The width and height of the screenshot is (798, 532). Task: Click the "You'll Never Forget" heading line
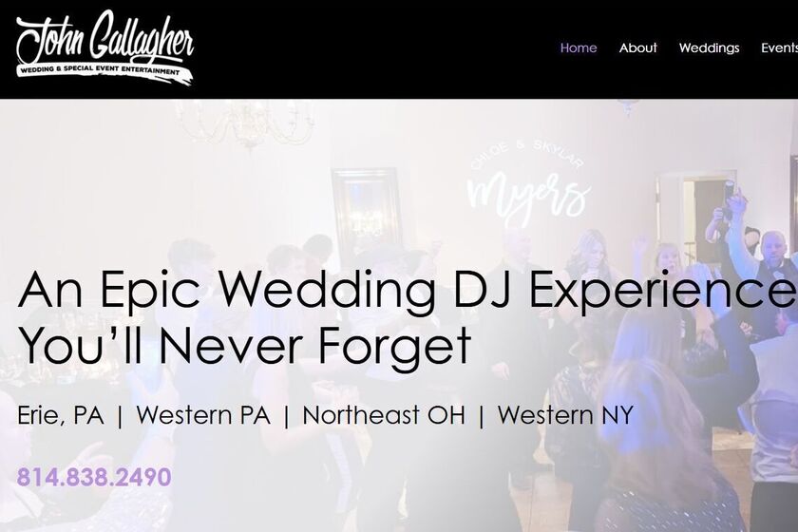tap(244, 346)
